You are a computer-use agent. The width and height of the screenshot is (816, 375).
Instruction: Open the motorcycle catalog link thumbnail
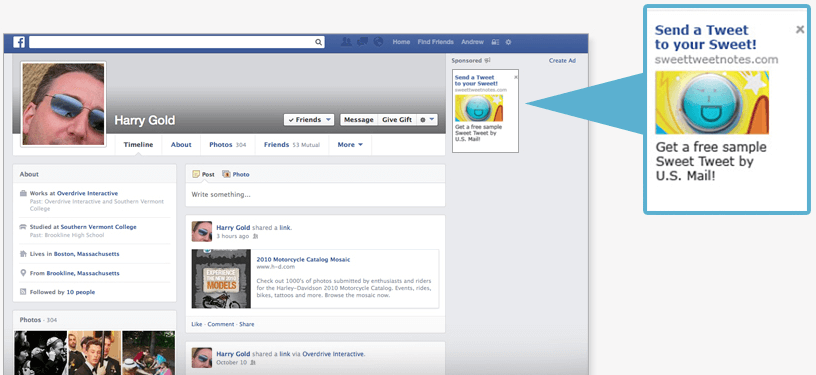click(x=221, y=279)
